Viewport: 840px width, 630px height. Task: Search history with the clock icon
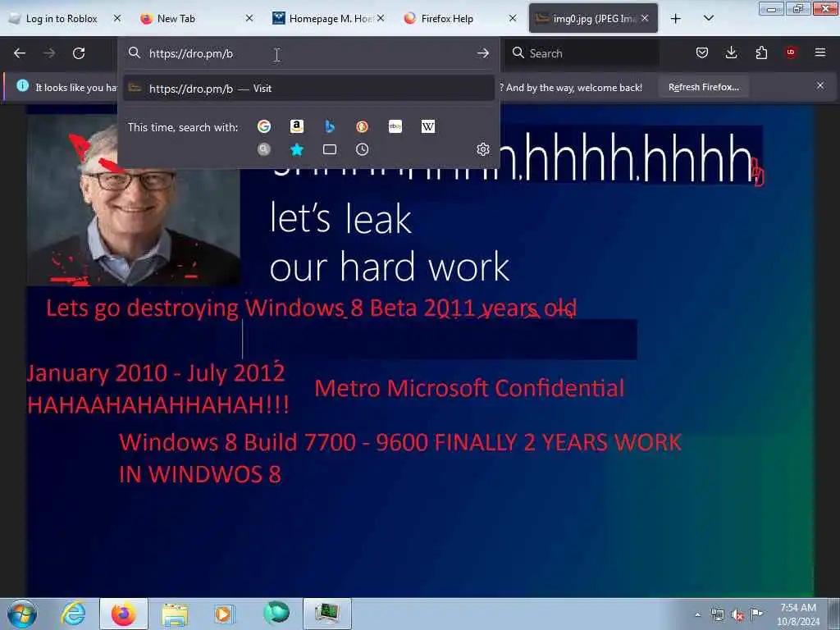point(362,149)
